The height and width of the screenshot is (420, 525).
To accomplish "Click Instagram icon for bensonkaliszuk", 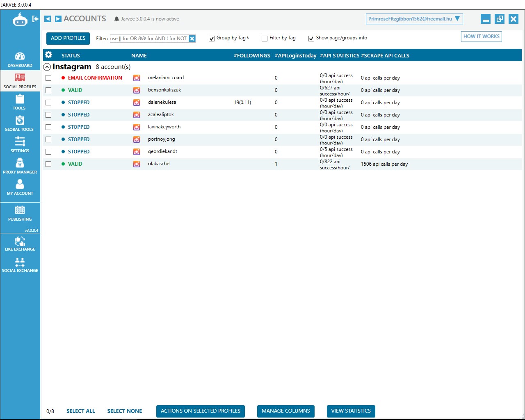I will click(x=137, y=90).
